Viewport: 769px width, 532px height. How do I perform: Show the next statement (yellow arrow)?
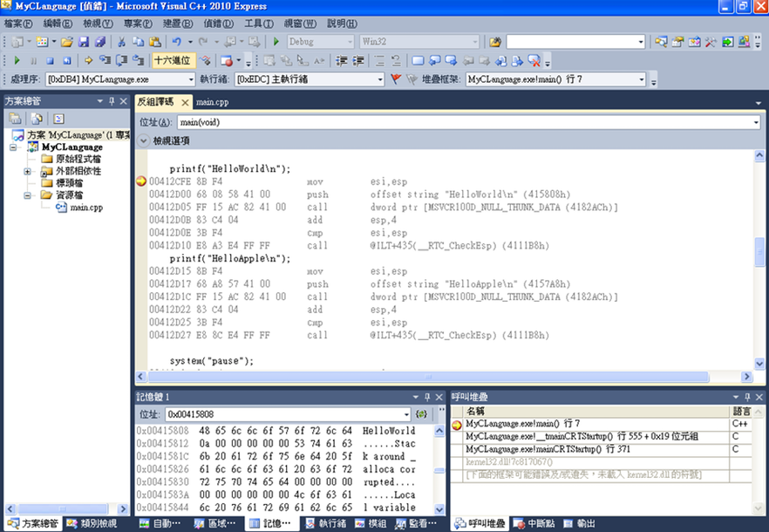[88, 60]
